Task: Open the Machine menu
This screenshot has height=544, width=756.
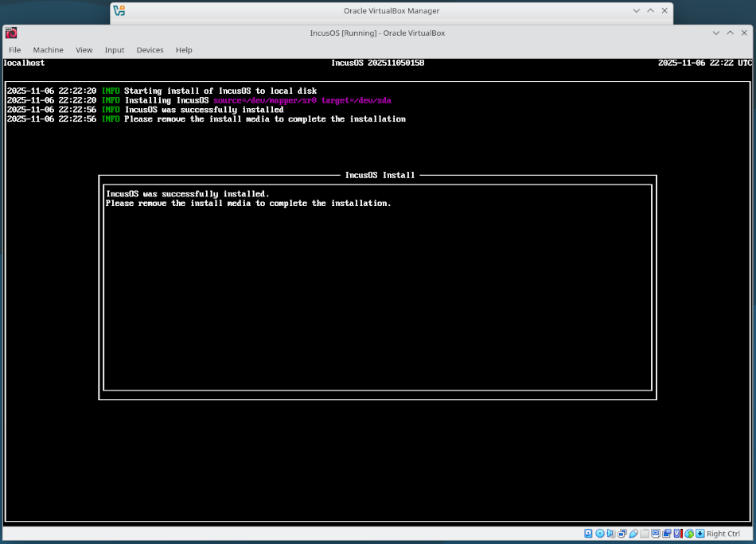Action: click(48, 49)
